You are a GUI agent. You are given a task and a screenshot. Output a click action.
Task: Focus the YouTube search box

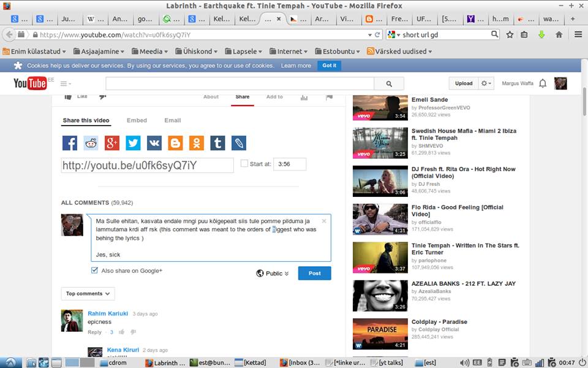(x=239, y=84)
